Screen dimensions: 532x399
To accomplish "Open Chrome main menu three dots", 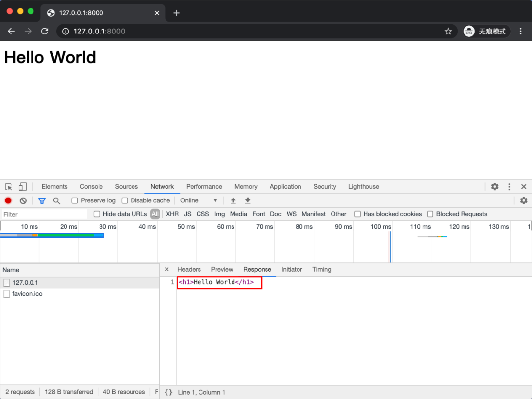I will pyautogui.click(x=521, y=31).
